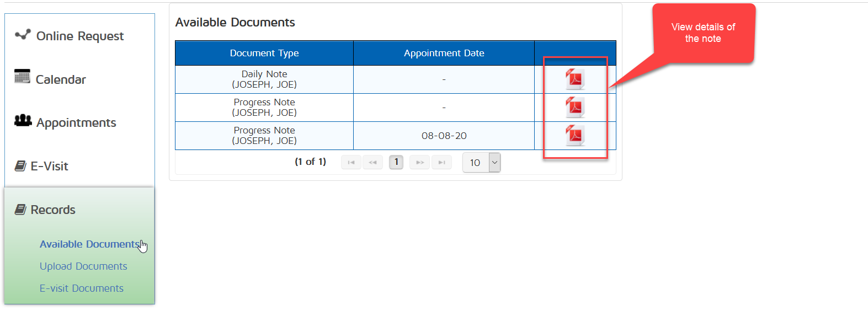Click the Records book icon
This screenshot has height=316, width=868.
(x=20, y=210)
